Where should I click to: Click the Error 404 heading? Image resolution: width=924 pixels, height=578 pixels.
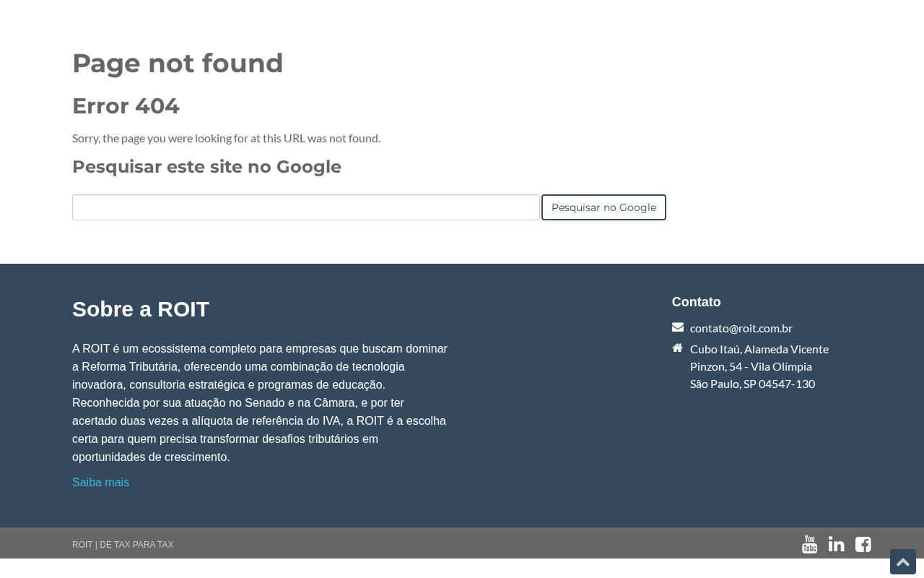coord(126,106)
